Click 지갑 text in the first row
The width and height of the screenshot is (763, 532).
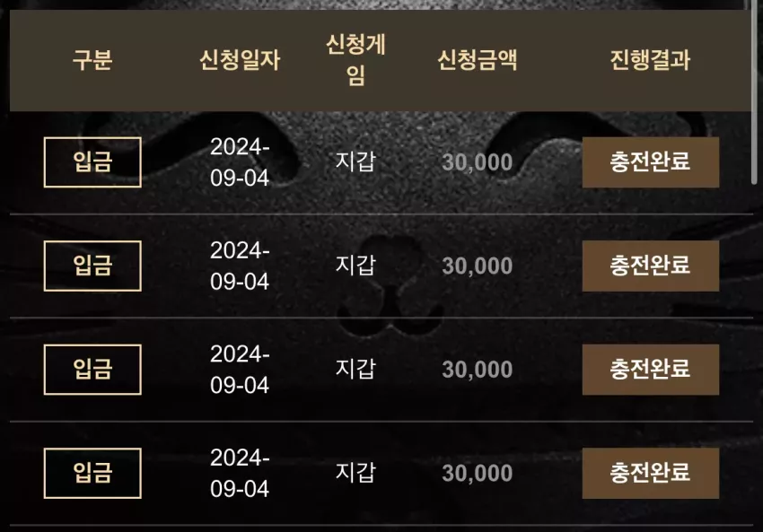coord(355,161)
